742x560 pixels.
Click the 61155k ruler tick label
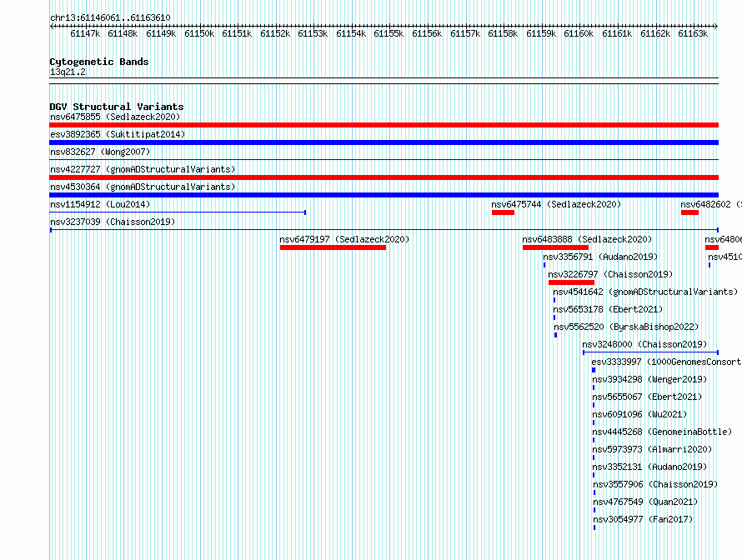(389, 33)
